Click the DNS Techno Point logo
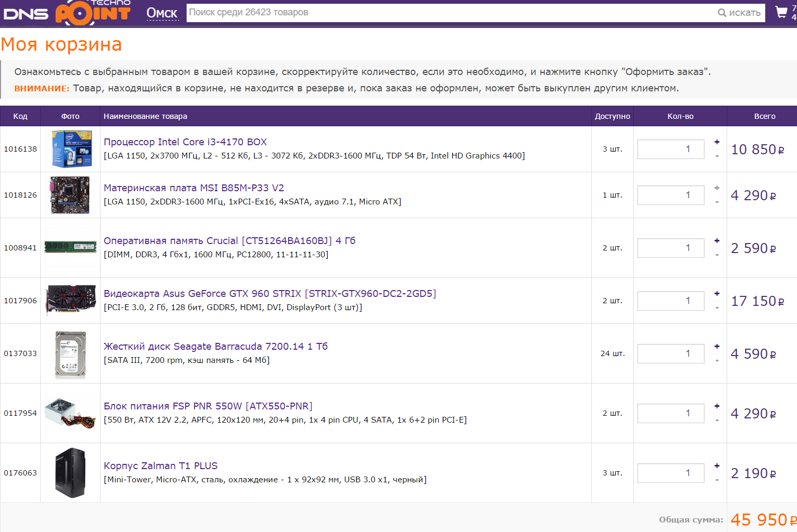Viewport: 797px width, 532px height. [x=67, y=12]
